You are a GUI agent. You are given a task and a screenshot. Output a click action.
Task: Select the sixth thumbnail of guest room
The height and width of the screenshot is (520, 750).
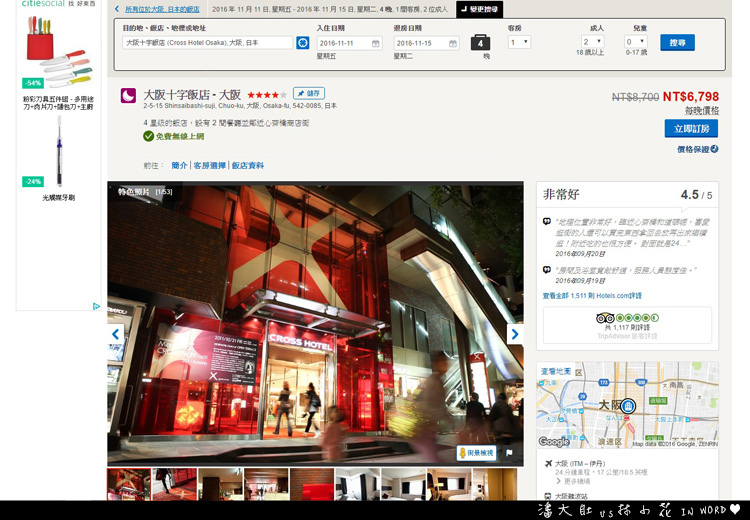pos(357,485)
